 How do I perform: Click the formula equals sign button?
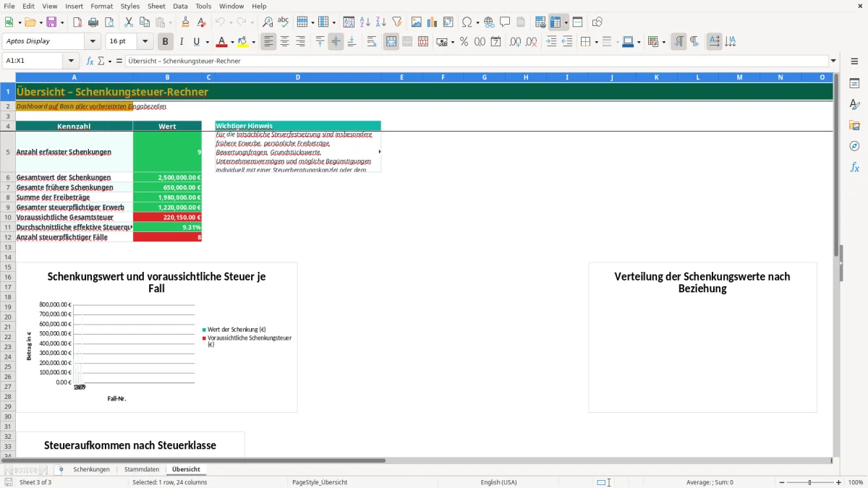click(119, 61)
